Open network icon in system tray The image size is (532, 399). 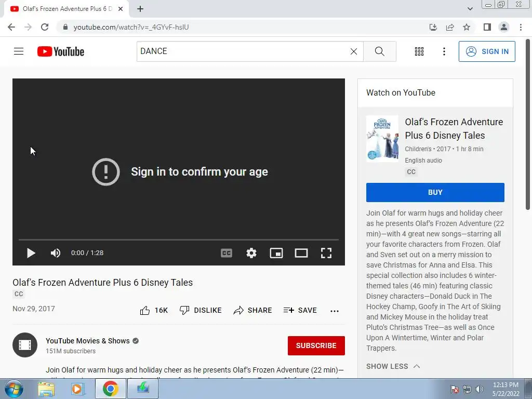(x=467, y=389)
